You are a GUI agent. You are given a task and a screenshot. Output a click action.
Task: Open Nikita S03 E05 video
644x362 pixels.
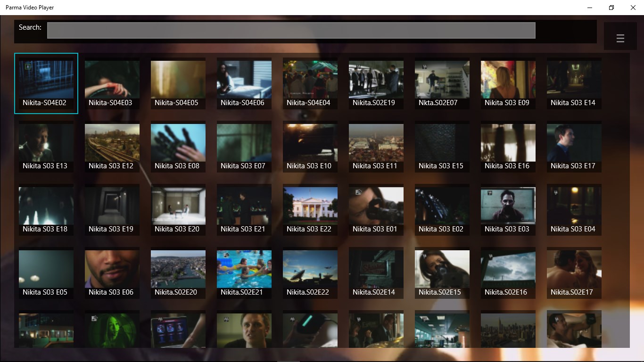[x=46, y=273]
